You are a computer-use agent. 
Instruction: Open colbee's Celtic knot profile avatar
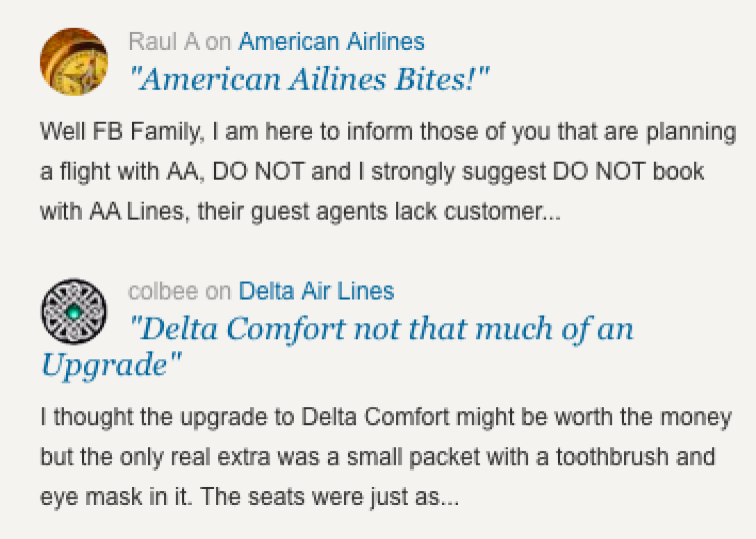click(x=74, y=311)
